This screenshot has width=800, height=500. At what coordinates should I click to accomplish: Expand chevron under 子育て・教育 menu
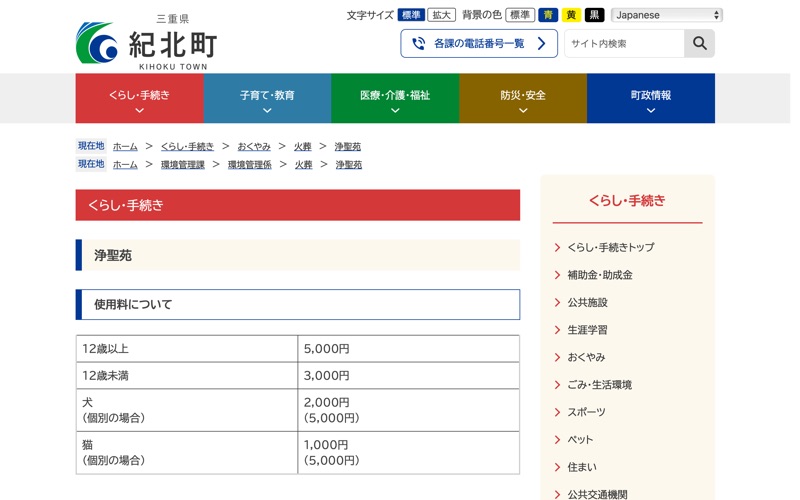coord(267,110)
